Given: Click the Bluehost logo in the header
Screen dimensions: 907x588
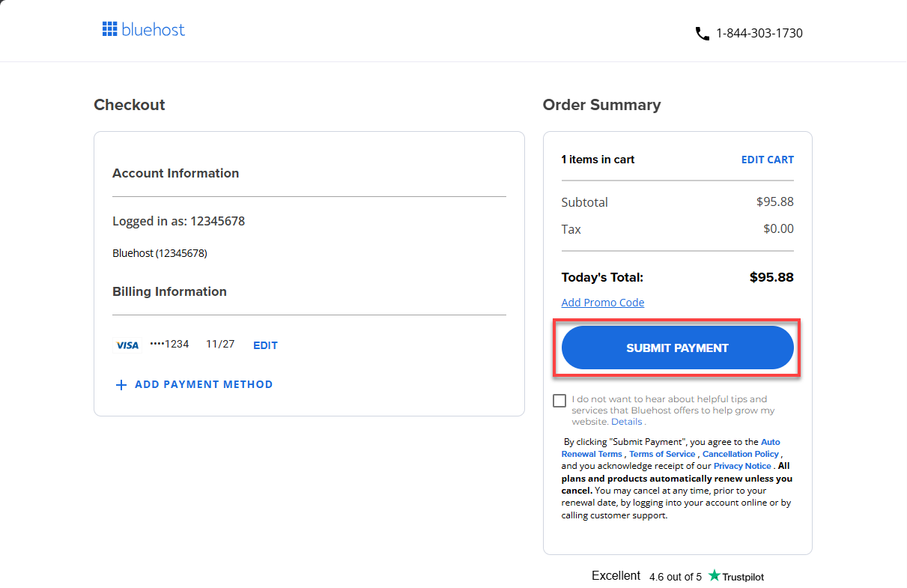Looking at the screenshot, I should [x=143, y=28].
